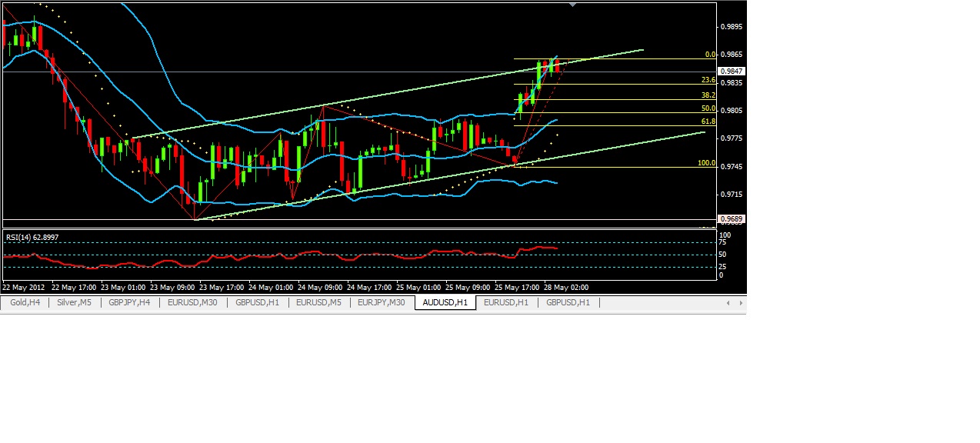This screenshot has height=443, width=980.
Task: Open GBPUSD,H1 tab after EURUSD,H1 tab
Action: pos(568,303)
